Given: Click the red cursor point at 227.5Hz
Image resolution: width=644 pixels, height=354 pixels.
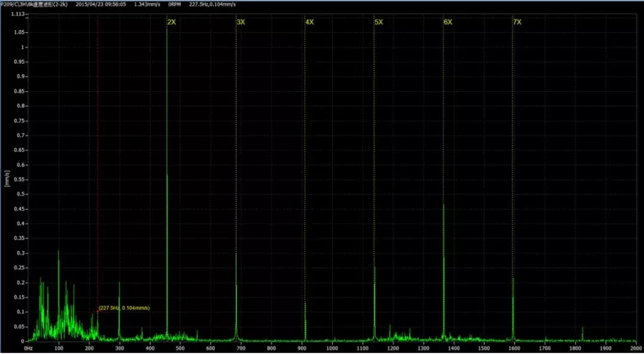Looking at the screenshot, I should pos(97,311).
